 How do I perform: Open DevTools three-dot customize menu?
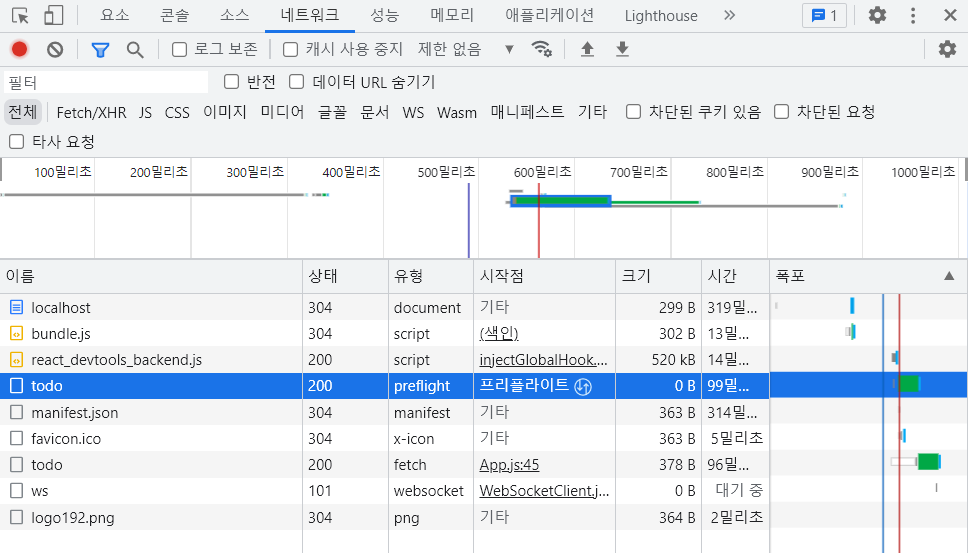click(913, 15)
